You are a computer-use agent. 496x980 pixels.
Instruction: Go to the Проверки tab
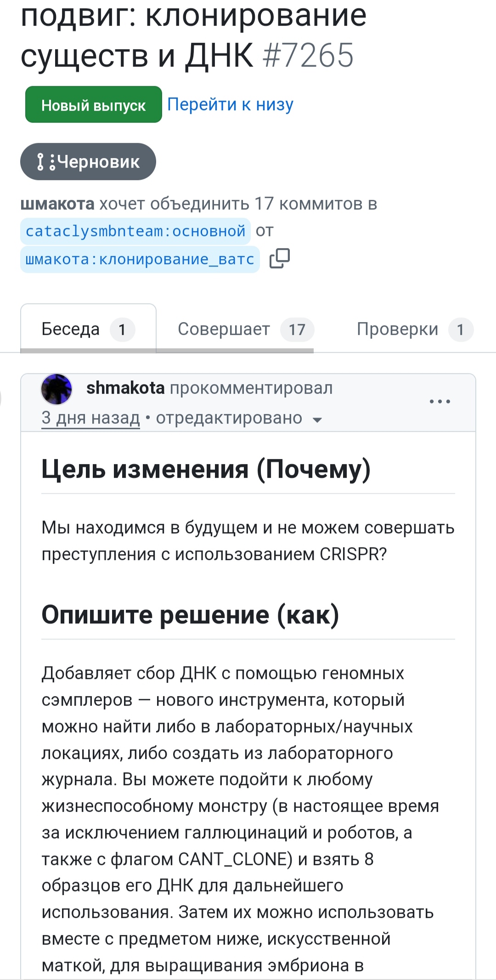tap(397, 329)
